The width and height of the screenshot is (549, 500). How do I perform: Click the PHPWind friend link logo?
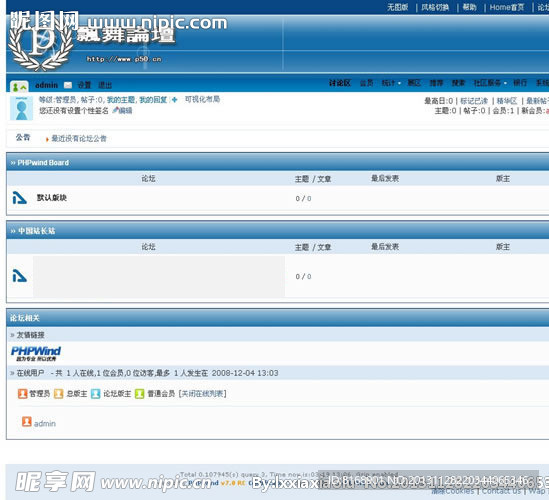(x=36, y=353)
